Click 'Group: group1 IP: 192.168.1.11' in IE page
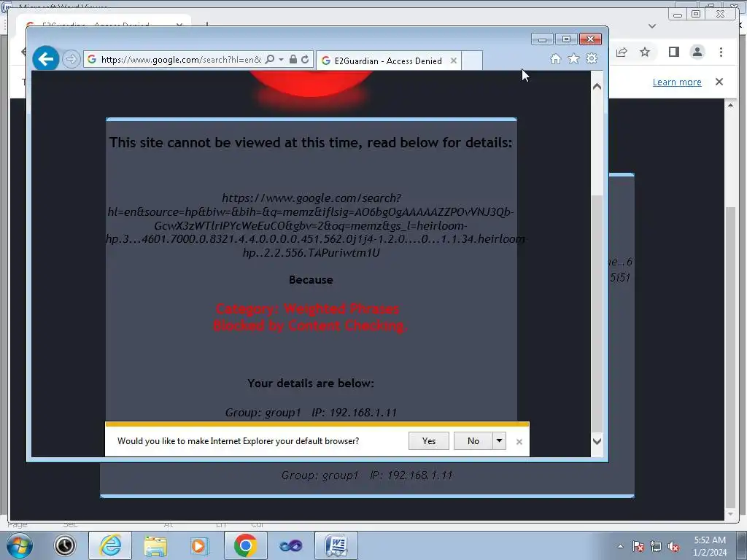The image size is (747, 560). pos(311,413)
